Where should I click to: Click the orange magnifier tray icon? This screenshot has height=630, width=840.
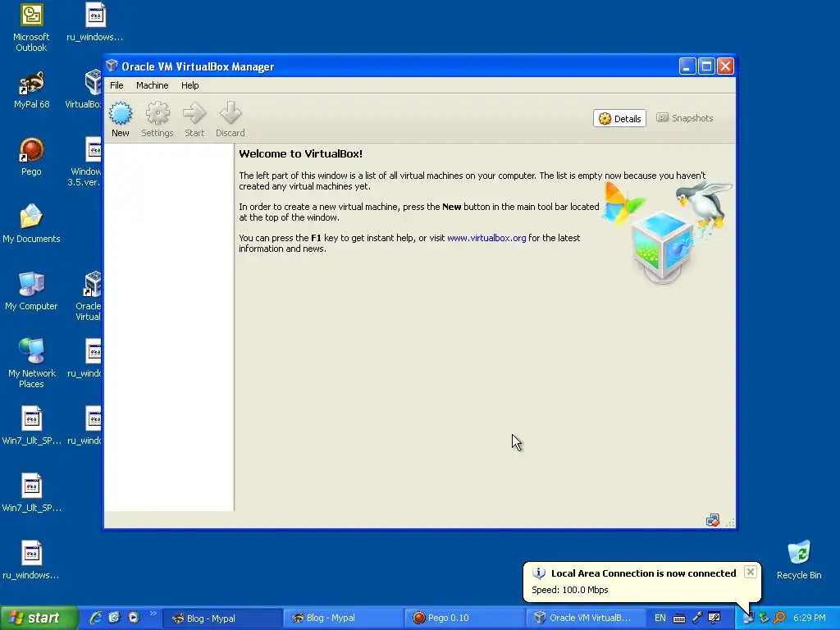pos(779,619)
